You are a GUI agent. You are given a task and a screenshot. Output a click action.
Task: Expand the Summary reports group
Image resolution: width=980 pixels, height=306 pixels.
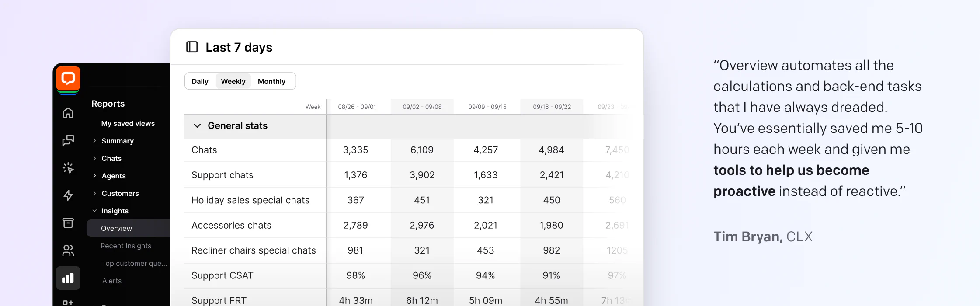tap(117, 141)
